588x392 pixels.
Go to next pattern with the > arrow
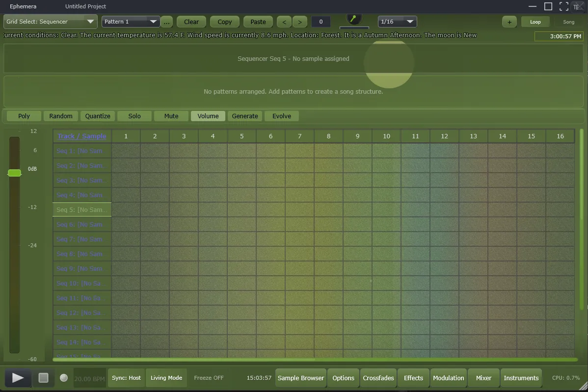pyautogui.click(x=300, y=22)
